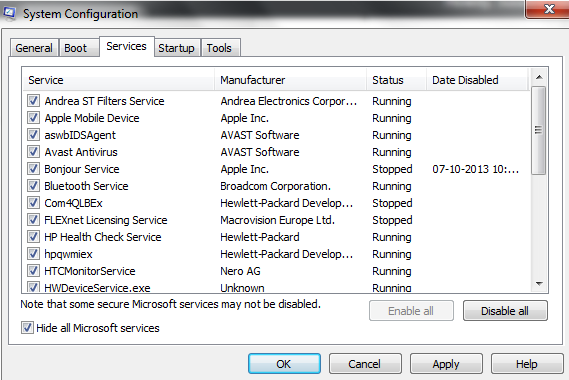Toggle the Avast Antivirus checkbox
The image size is (569, 380).
pos(33,152)
